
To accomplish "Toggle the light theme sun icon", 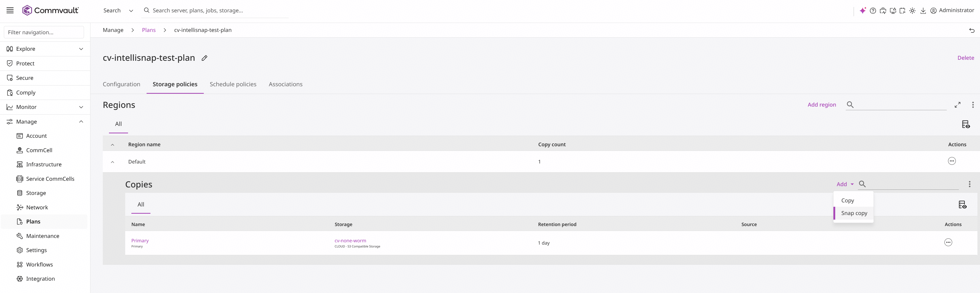I will click(912, 11).
